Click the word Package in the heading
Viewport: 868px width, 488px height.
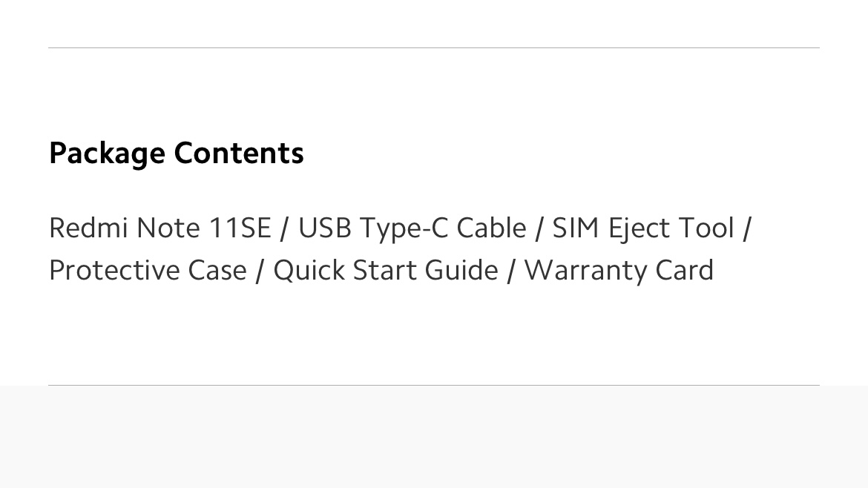pyautogui.click(x=107, y=153)
